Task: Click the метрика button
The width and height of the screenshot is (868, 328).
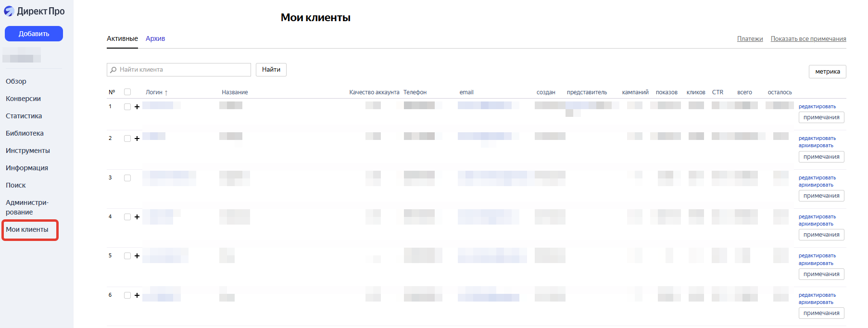Action: point(827,72)
